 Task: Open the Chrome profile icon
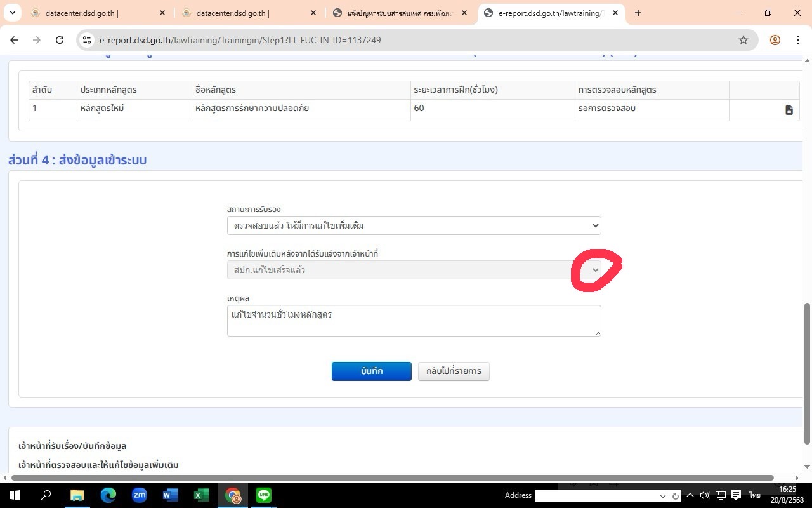(775, 40)
